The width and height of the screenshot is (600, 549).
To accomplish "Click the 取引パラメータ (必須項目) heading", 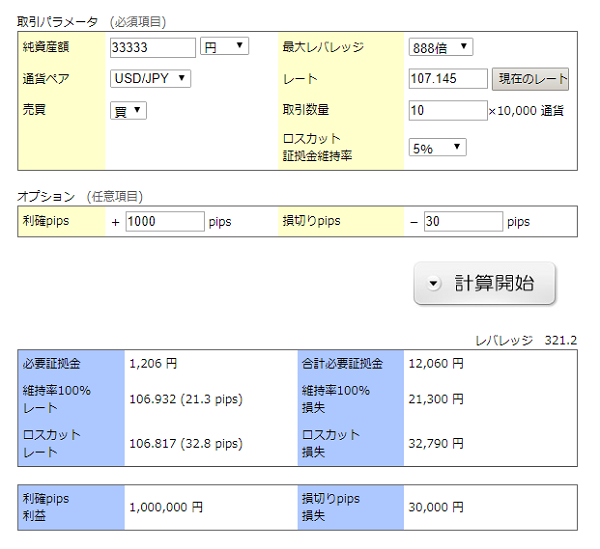I will click(91, 22).
